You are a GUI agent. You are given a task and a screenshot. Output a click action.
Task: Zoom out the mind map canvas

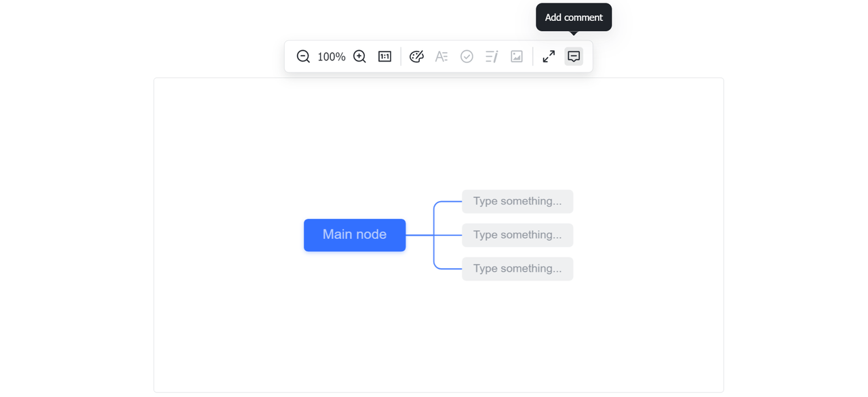tap(303, 57)
